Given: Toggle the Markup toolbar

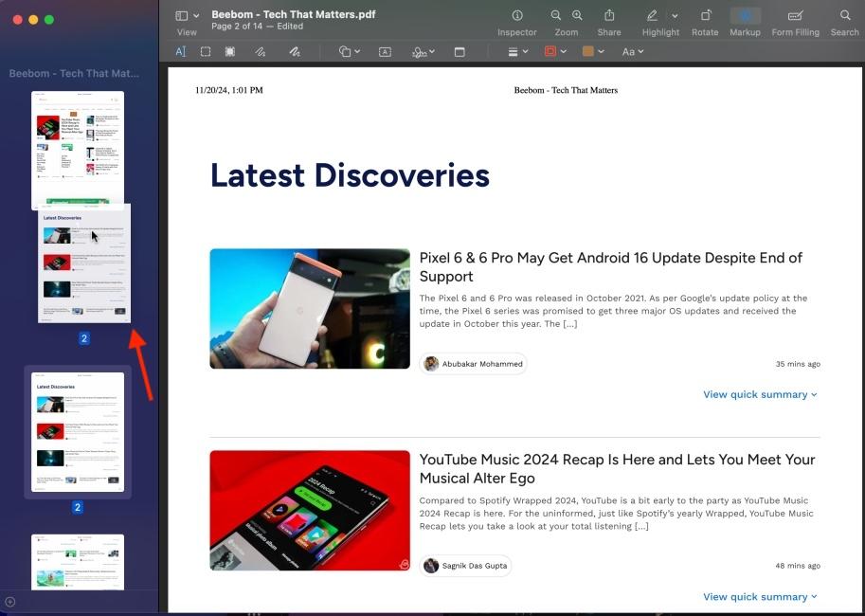Looking at the screenshot, I should [746, 15].
